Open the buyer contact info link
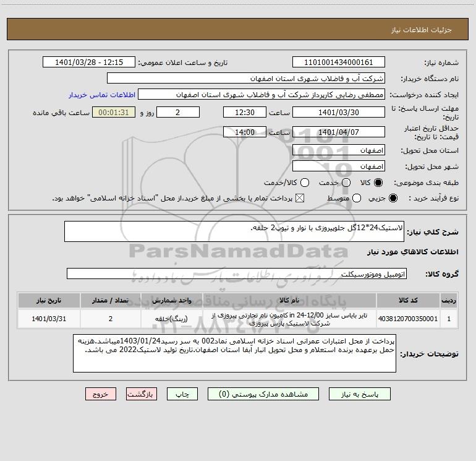476x461 pixels. pos(102,95)
